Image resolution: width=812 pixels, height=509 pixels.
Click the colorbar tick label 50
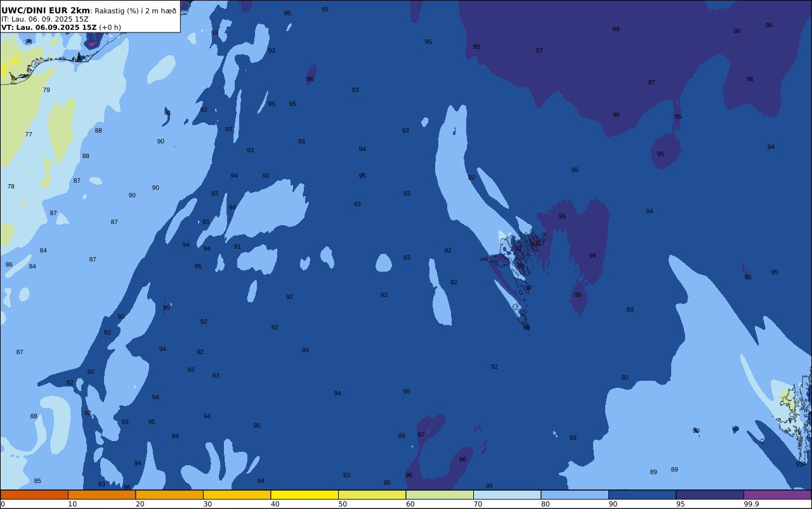pos(343,504)
